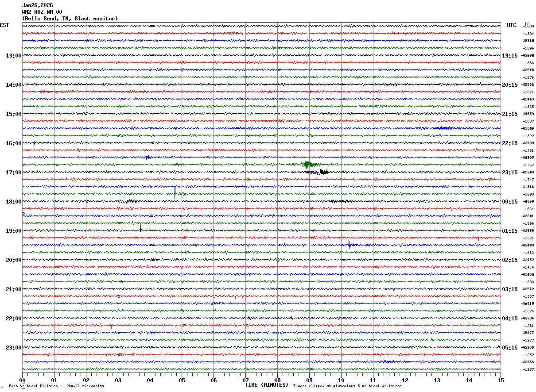Screen dimensions: 536x392
Task: Click the DC offset value -1337
Action: click(x=528, y=296)
